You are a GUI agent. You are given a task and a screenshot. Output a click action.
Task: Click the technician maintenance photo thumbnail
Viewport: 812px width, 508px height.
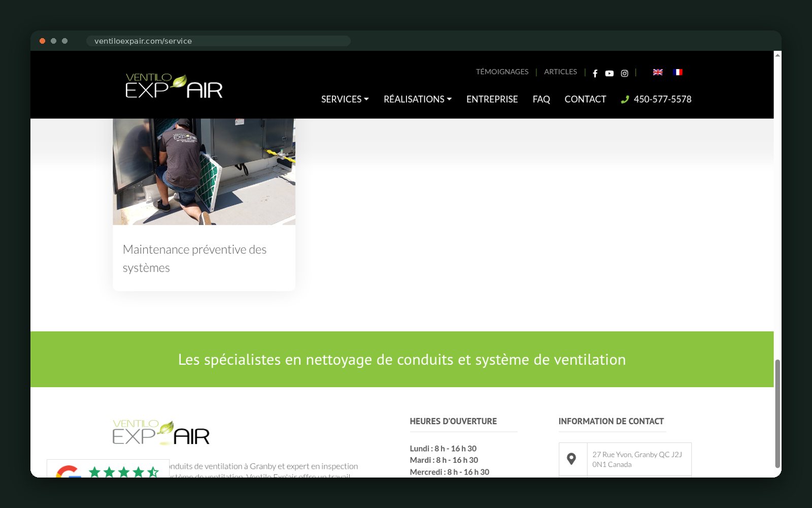click(x=204, y=172)
